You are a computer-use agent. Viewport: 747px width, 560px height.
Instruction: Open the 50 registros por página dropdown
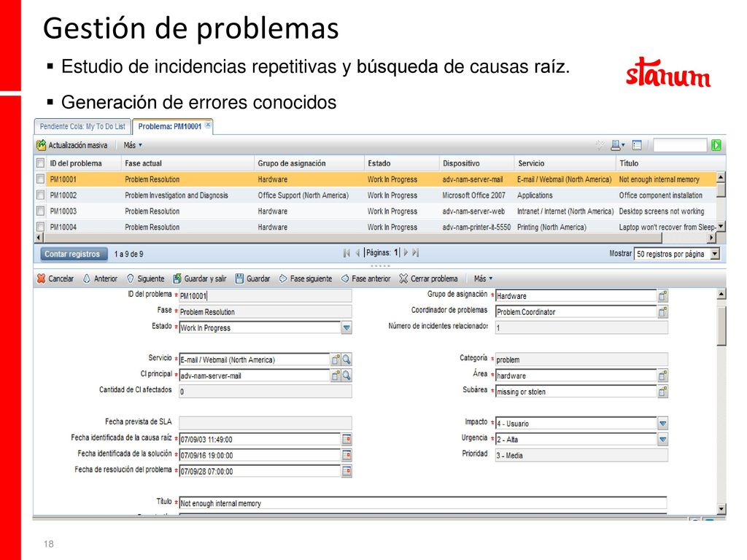pos(715,254)
